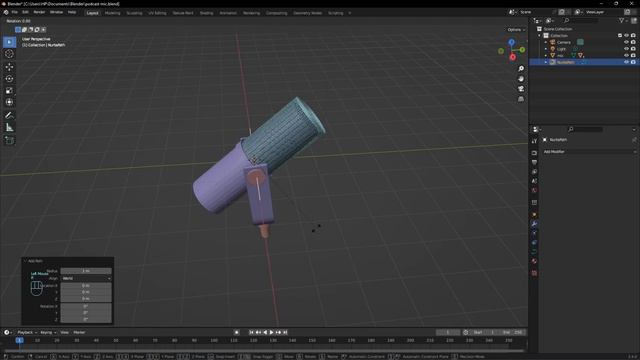Open the Keying dropdown in timeline
The height and width of the screenshot is (360, 640).
pos(48,332)
